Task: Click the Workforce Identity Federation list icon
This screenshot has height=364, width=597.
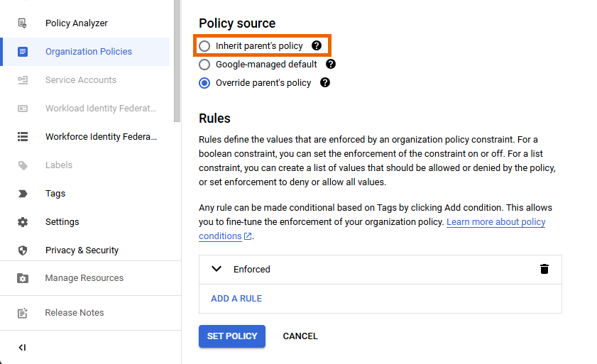Action: [23, 137]
